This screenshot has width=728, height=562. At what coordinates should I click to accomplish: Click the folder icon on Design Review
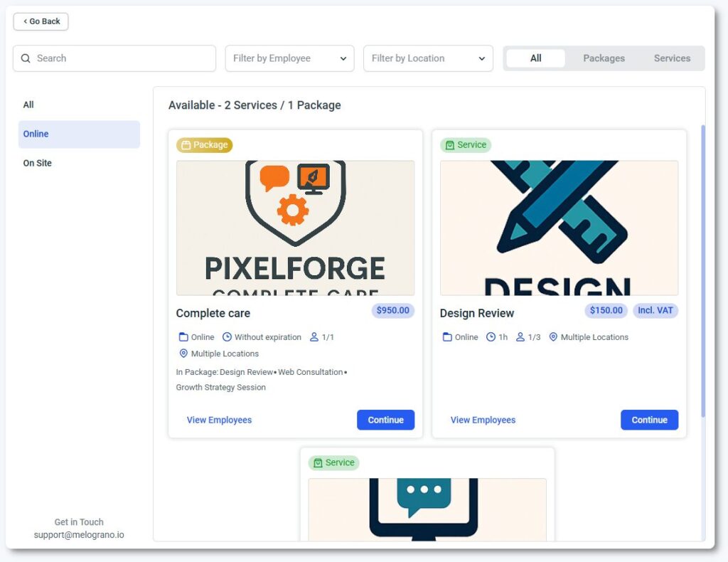447,337
